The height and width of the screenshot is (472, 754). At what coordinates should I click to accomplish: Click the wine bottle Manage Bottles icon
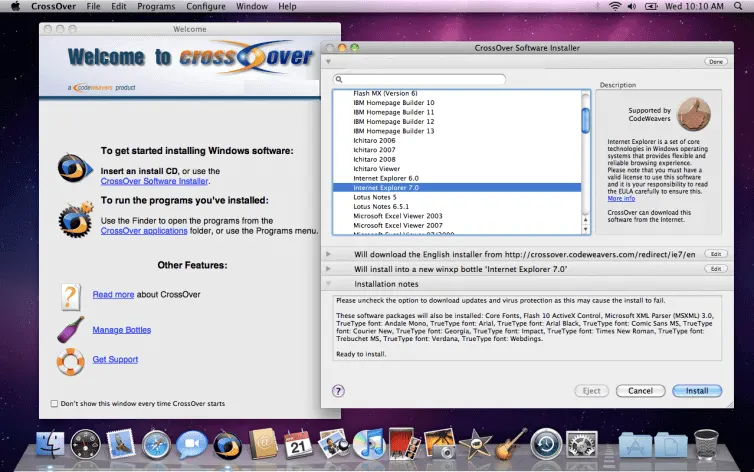69,328
